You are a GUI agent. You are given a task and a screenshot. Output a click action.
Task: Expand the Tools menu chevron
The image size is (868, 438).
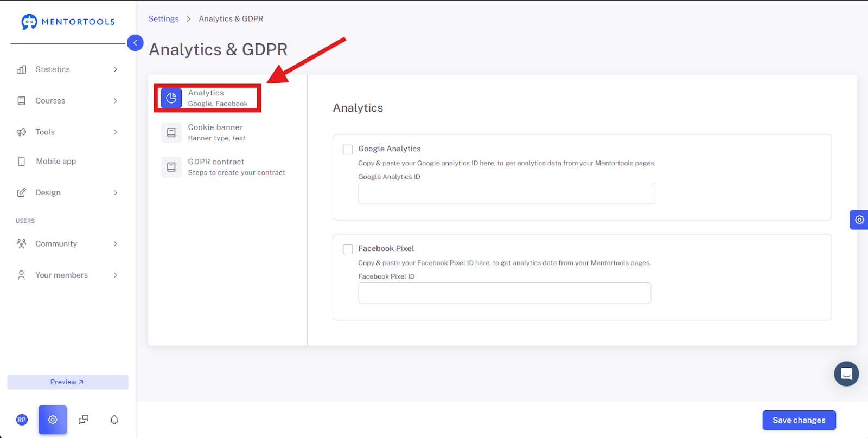(x=116, y=132)
